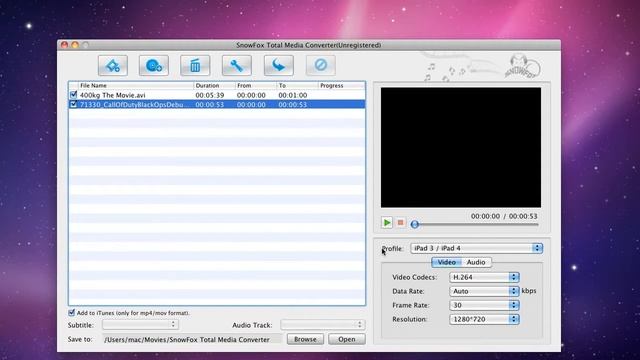Open the Frame Rate 30 dropdown
Screen dimensions: 640x360
click(484, 305)
